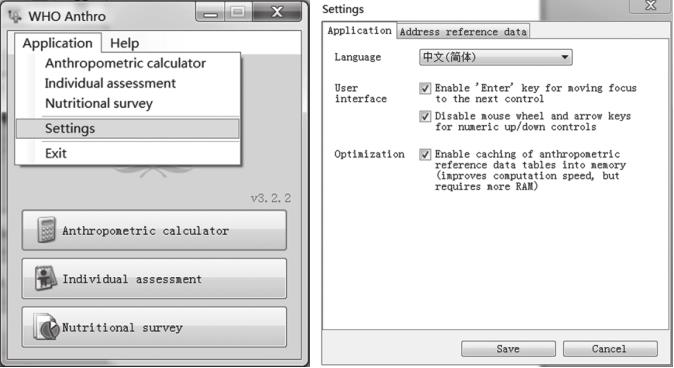Click Save in the Settings dialog
Viewport: 674px width, 368px height.
[508, 349]
